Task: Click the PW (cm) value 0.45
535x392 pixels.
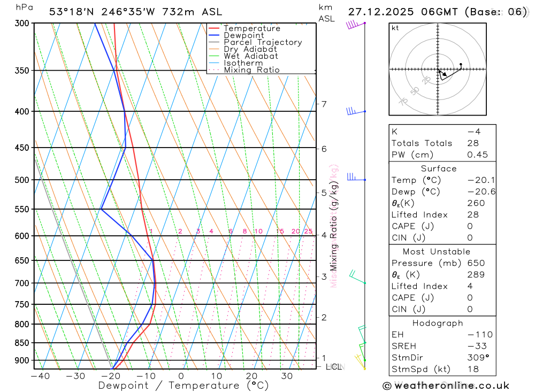Action: (477, 155)
